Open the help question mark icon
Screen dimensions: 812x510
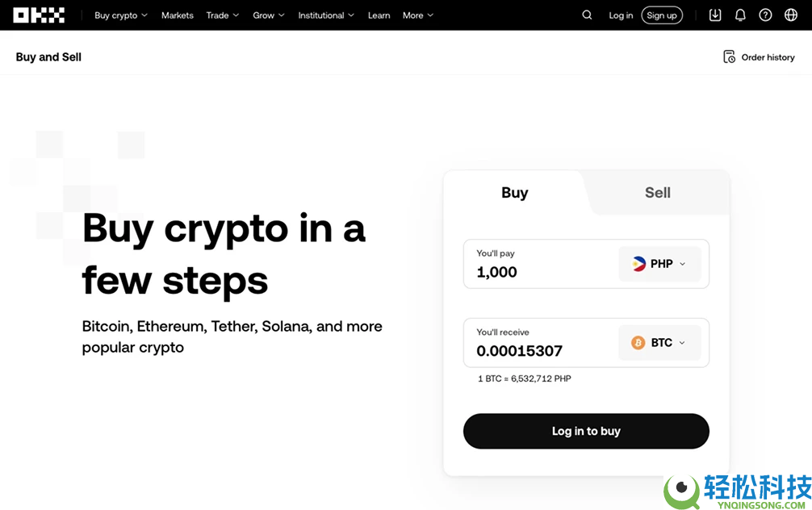(x=765, y=15)
